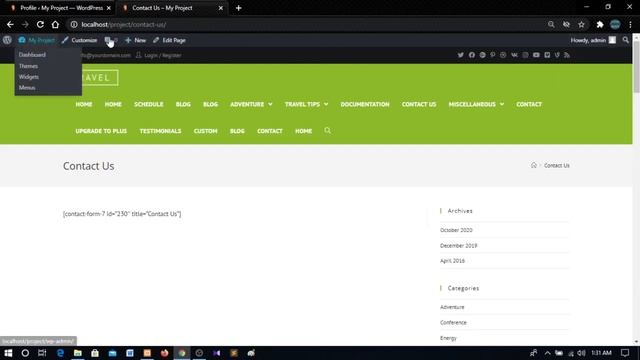Select Dashboard from My Project submenu
Image resolution: width=640 pixels, height=360 pixels.
click(x=32, y=55)
